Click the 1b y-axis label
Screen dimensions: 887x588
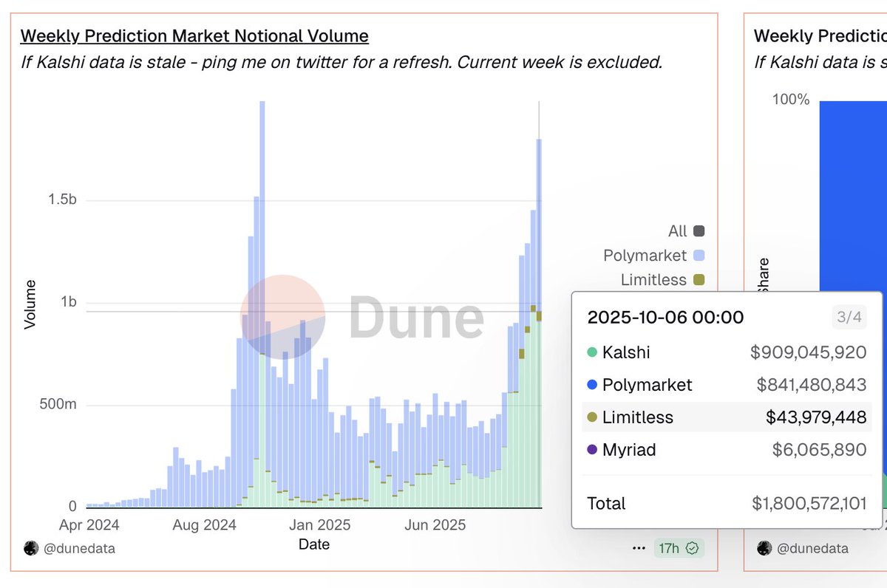(x=68, y=303)
